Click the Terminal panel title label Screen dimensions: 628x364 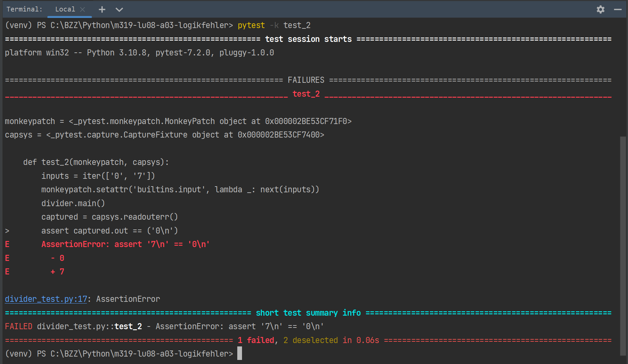pyautogui.click(x=24, y=9)
